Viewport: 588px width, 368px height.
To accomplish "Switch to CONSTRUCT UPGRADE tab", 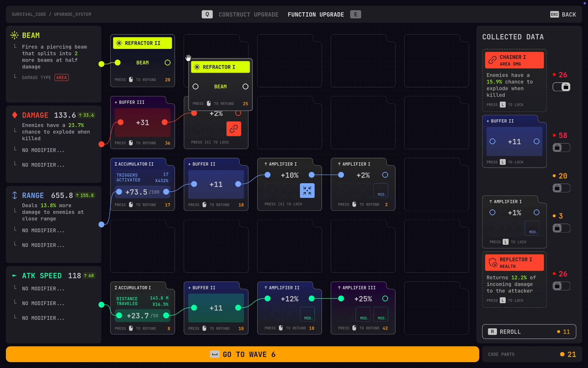I will pos(248,14).
